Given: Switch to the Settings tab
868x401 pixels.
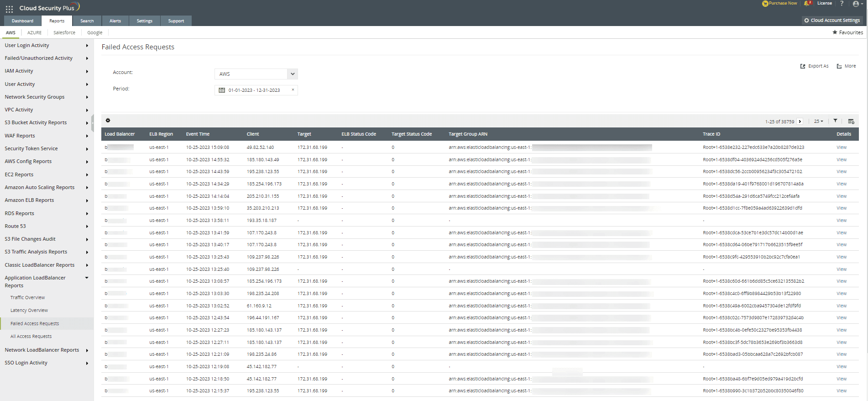Looking at the screenshot, I should (x=145, y=21).
